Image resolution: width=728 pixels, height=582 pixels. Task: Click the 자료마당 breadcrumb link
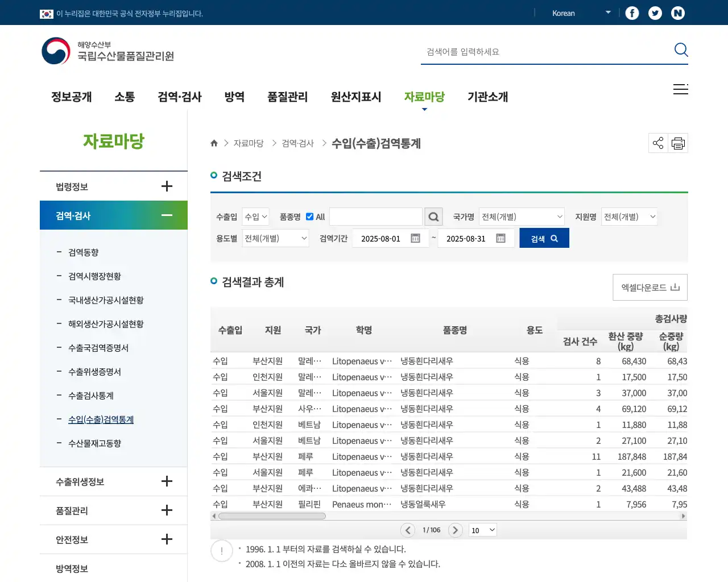coord(249,143)
